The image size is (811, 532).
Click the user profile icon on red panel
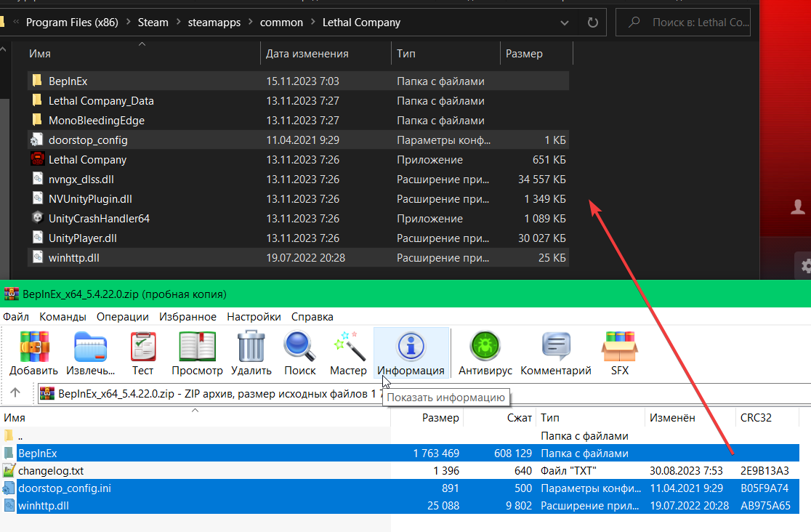click(x=797, y=206)
